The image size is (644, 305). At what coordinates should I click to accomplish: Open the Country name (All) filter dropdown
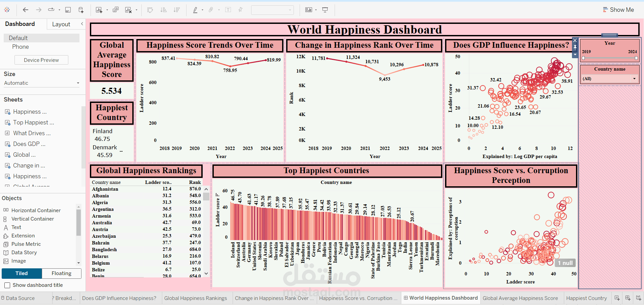pos(610,79)
